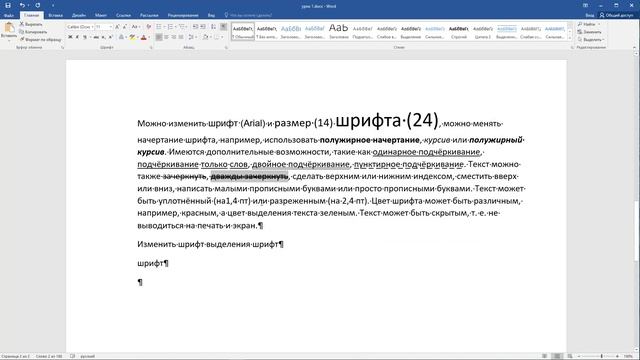The width and height of the screenshot is (640, 360).
Task: Apply the large Aab title style
Action: 338,31
